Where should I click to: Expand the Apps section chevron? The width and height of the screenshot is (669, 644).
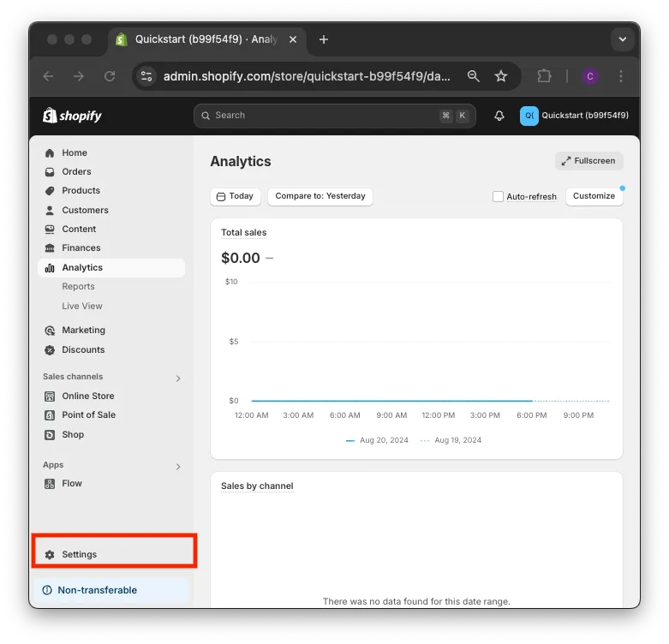pos(178,467)
